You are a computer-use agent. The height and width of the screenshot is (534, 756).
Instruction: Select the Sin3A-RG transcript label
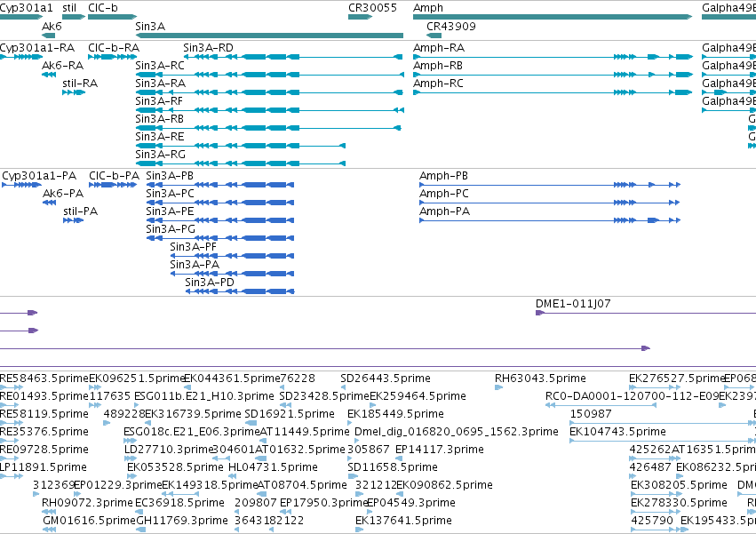[161, 155]
